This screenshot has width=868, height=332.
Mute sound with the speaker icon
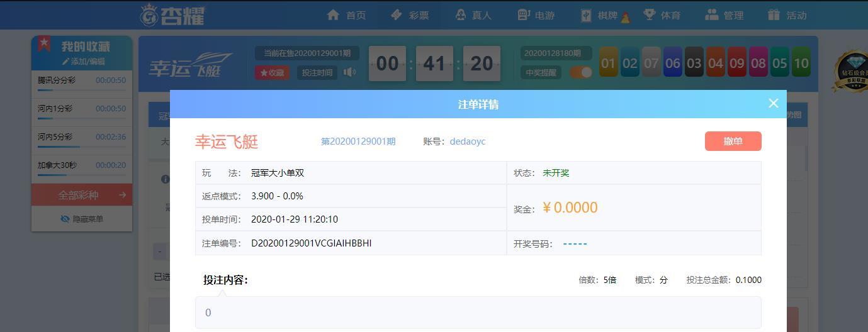[x=349, y=72]
